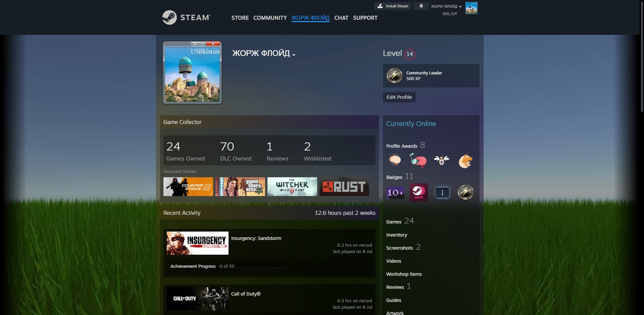Expand the profile name dropdown arrow
Image resolution: width=644 pixels, height=315 pixels.
coord(294,55)
